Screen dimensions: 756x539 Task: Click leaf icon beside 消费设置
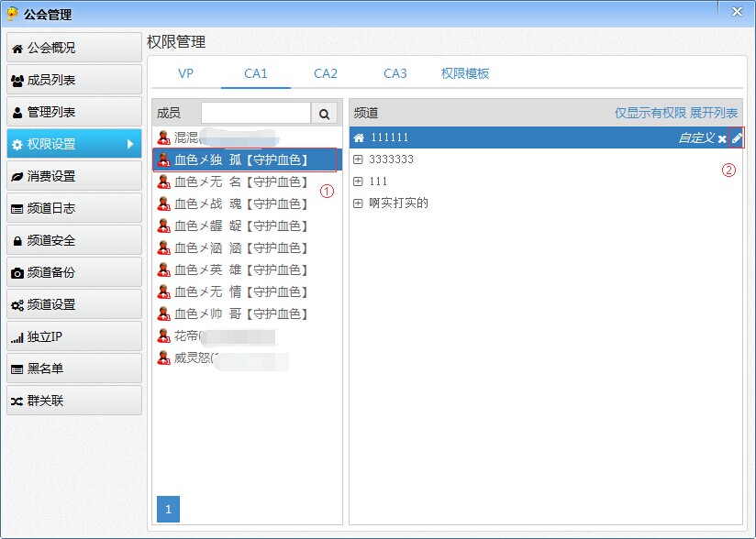point(17,177)
